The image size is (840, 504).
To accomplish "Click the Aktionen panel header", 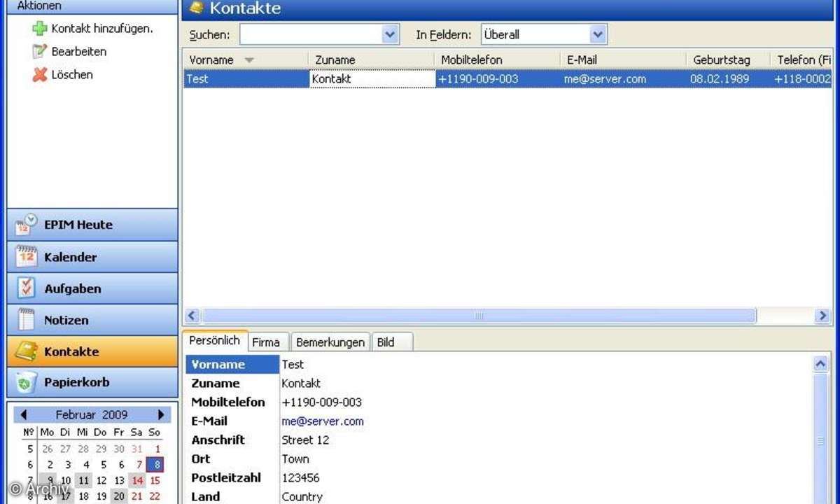I will coord(92,6).
